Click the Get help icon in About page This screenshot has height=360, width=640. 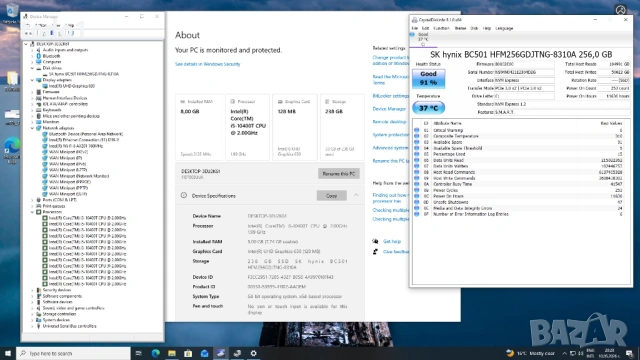pos(375,241)
